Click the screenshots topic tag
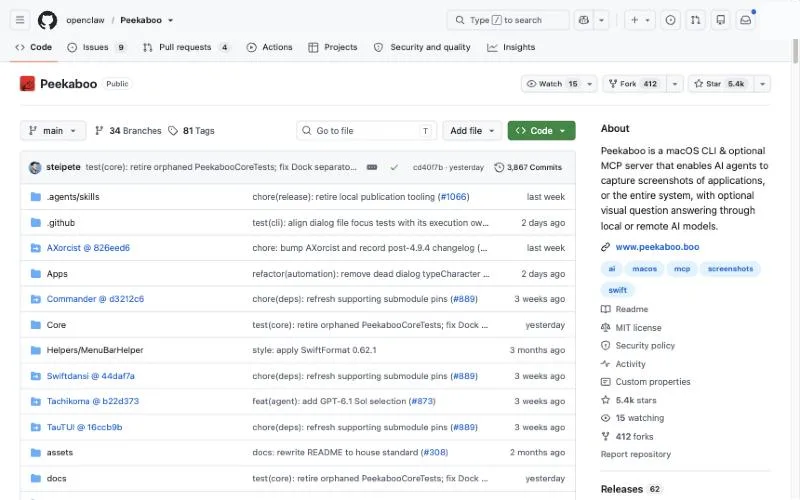Viewport: 800px width, 500px height. (x=730, y=269)
